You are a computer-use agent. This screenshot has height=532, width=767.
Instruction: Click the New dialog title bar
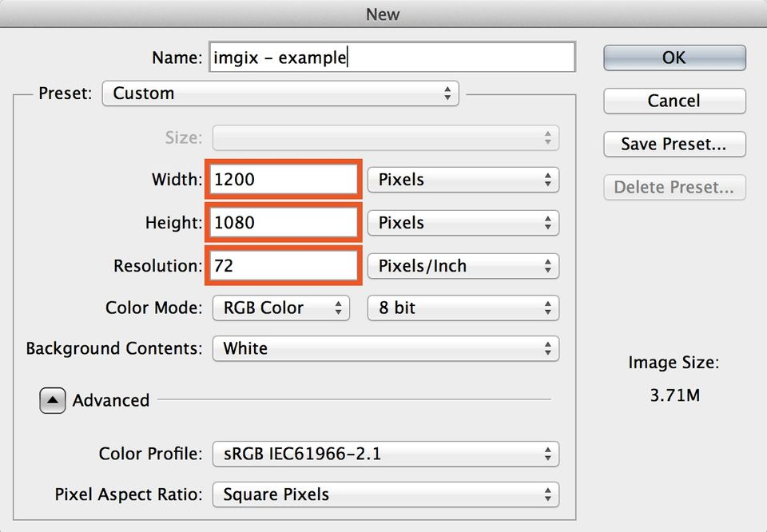tap(383, 14)
